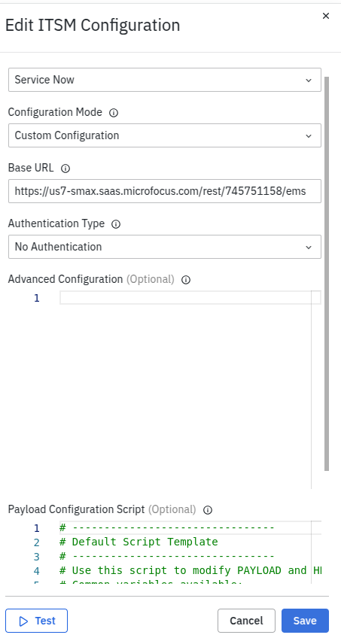Click the 'Default Script Template' comment line

tap(139, 542)
